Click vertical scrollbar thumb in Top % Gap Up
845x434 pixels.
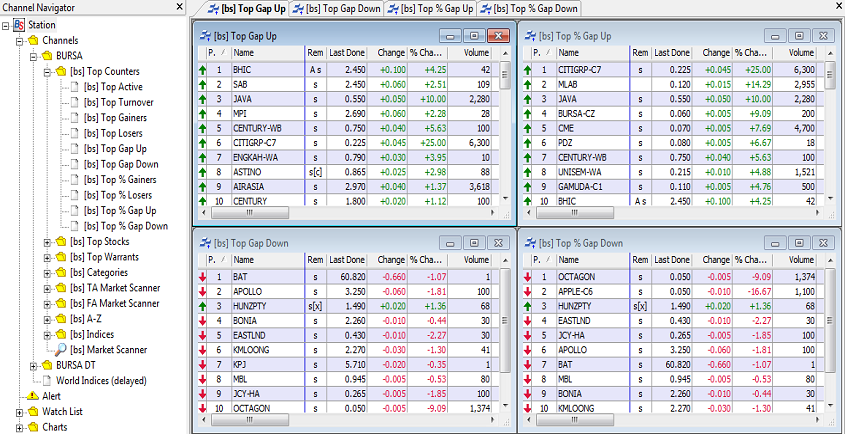831,75
